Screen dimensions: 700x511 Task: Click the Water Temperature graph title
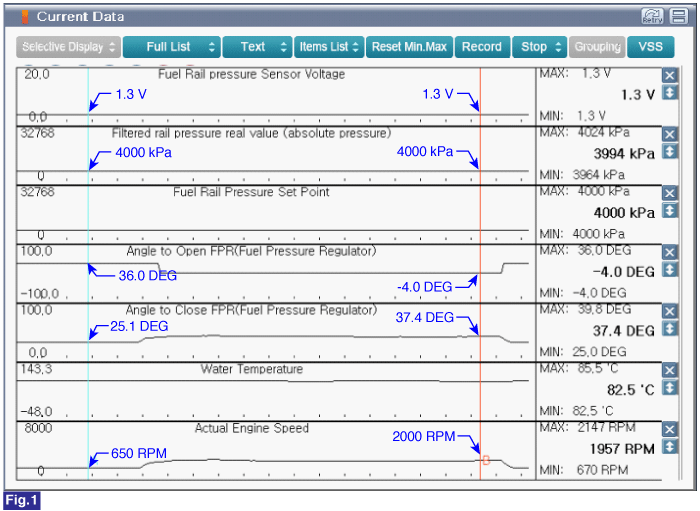252,369
